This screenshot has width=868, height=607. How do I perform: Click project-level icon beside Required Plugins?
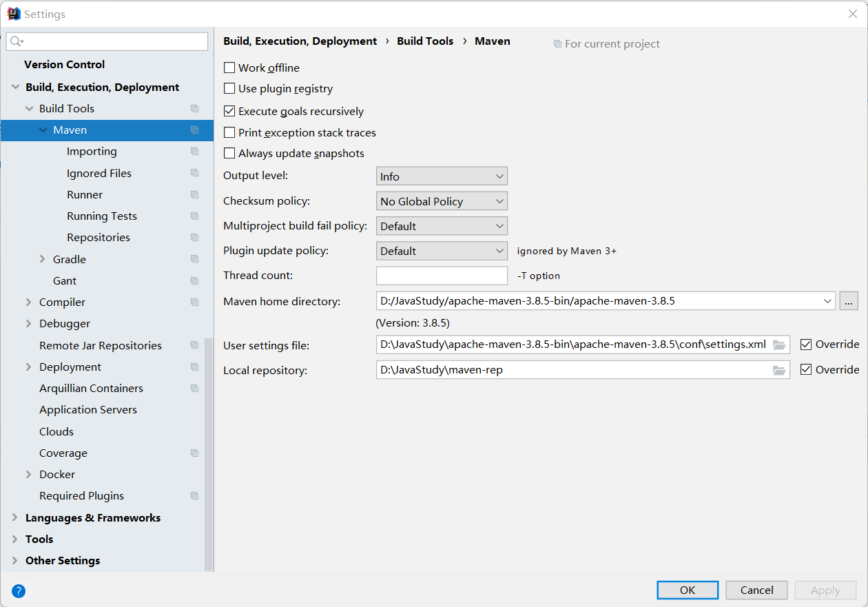(195, 496)
